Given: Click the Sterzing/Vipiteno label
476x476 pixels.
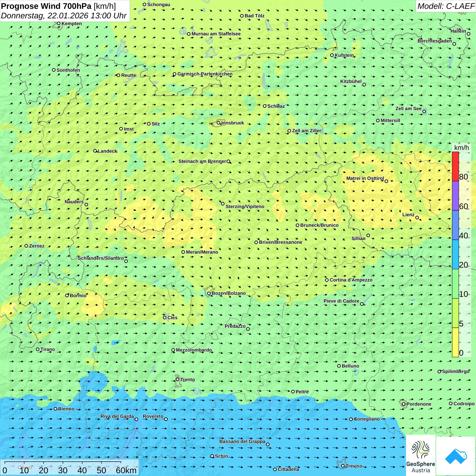Looking at the screenshot, I should coord(245,206).
